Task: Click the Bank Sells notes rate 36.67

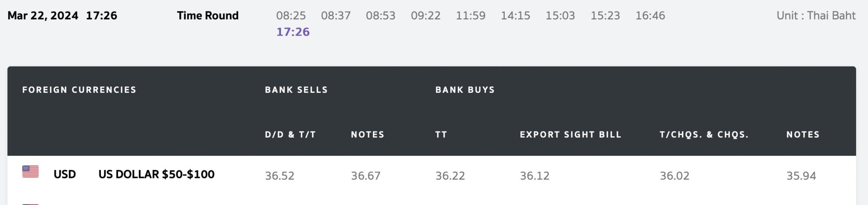Action: pos(366,176)
